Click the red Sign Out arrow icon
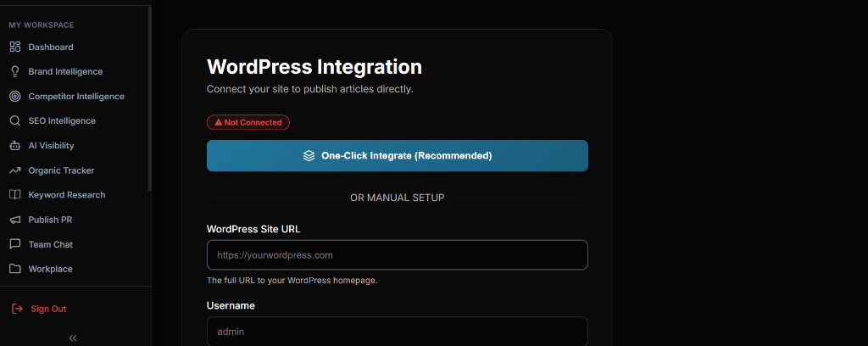The height and width of the screenshot is (346, 868). click(x=17, y=309)
